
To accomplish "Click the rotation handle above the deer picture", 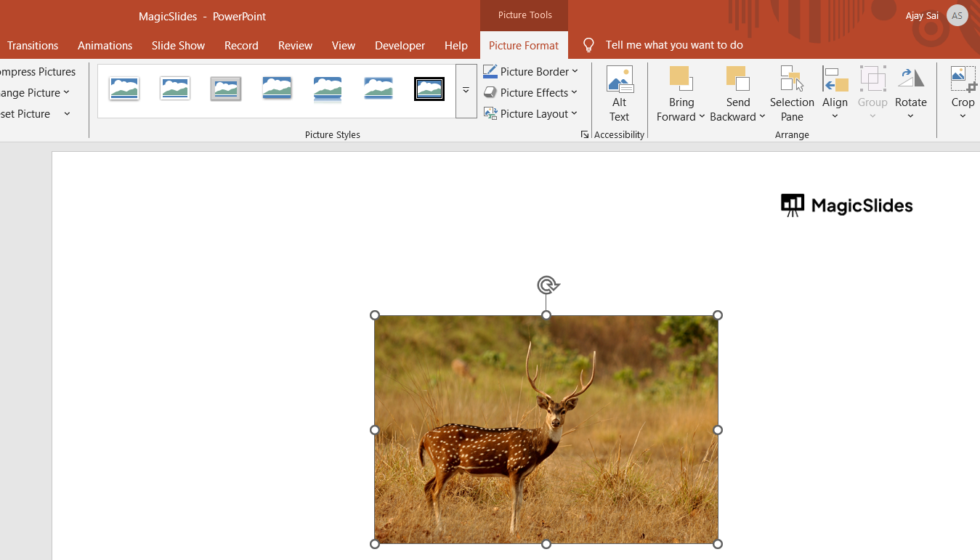I will tap(548, 285).
